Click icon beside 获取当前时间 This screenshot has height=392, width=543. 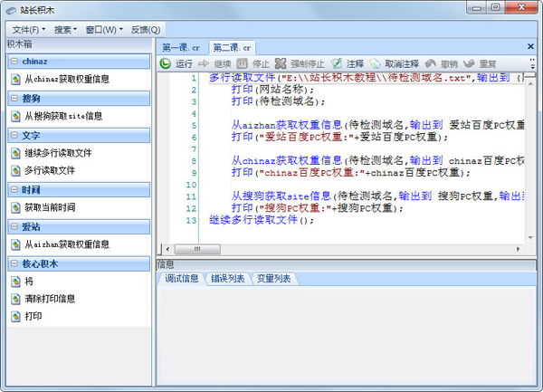tap(15, 207)
